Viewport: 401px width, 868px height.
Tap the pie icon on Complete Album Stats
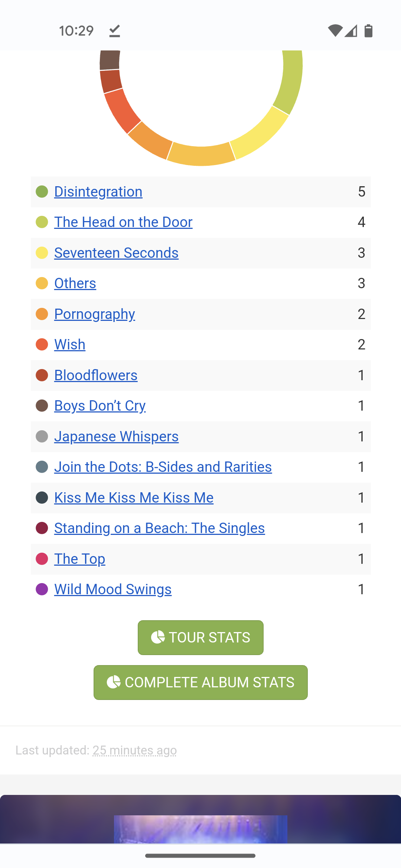pyautogui.click(x=114, y=682)
